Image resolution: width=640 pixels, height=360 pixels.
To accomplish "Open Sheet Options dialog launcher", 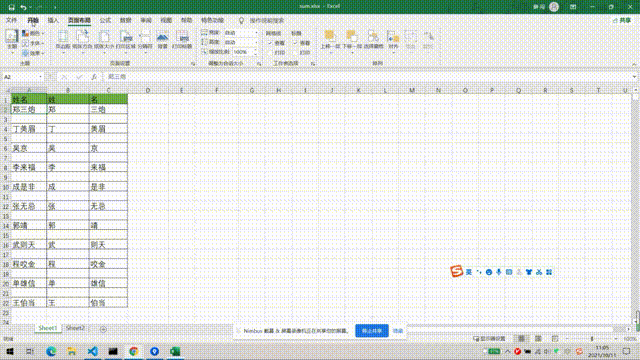I will pyautogui.click(x=313, y=64).
